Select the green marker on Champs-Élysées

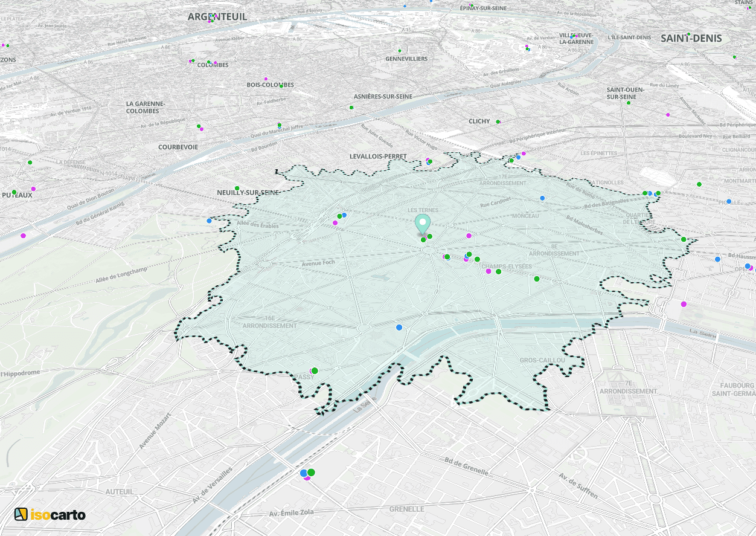tap(498, 271)
